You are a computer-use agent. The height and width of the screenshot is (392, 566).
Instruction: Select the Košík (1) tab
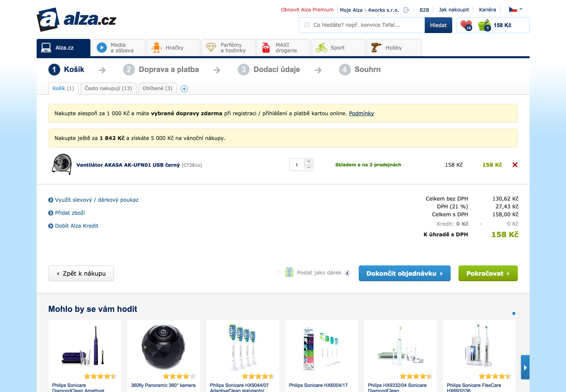point(63,88)
